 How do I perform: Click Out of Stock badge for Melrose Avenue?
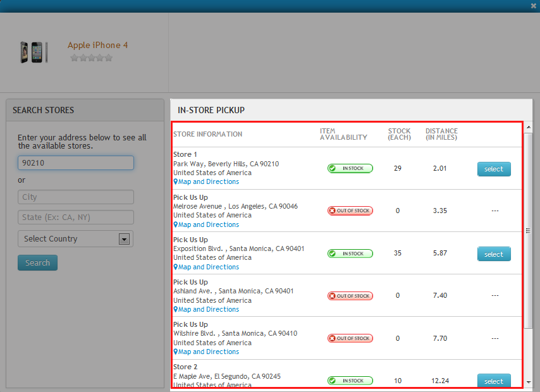coord(350,211)
